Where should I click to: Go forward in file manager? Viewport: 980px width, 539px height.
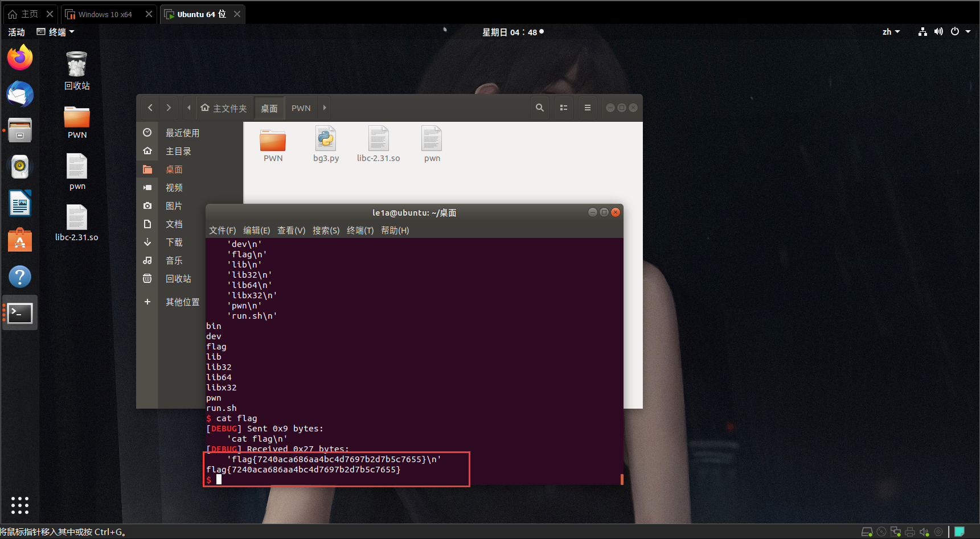(169, 108)
